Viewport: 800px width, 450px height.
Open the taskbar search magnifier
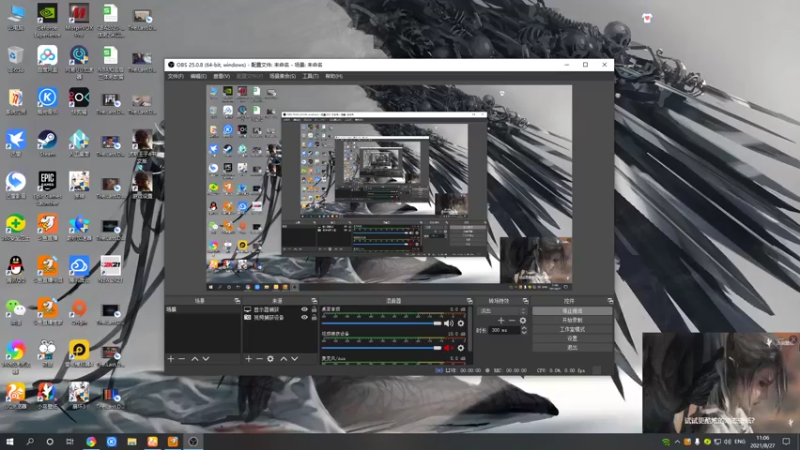tap(30, 441)
